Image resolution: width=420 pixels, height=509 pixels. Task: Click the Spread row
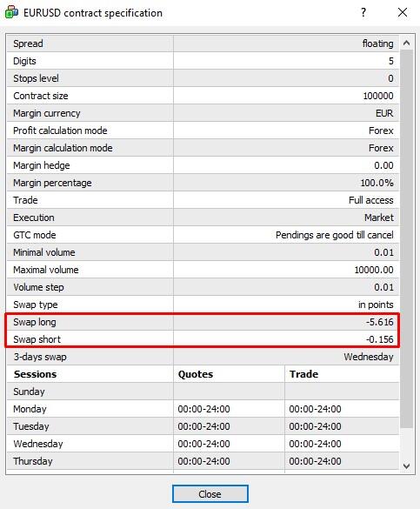203,44
